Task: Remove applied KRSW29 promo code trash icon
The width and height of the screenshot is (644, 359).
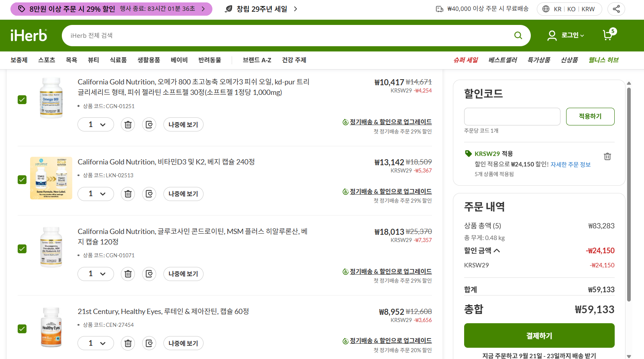Action: [x=607, y=156]
